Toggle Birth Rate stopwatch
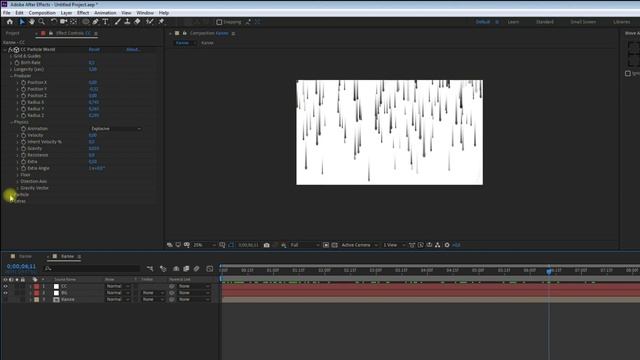The height and width of the screenshot is (360, 640). coord(17,62)
